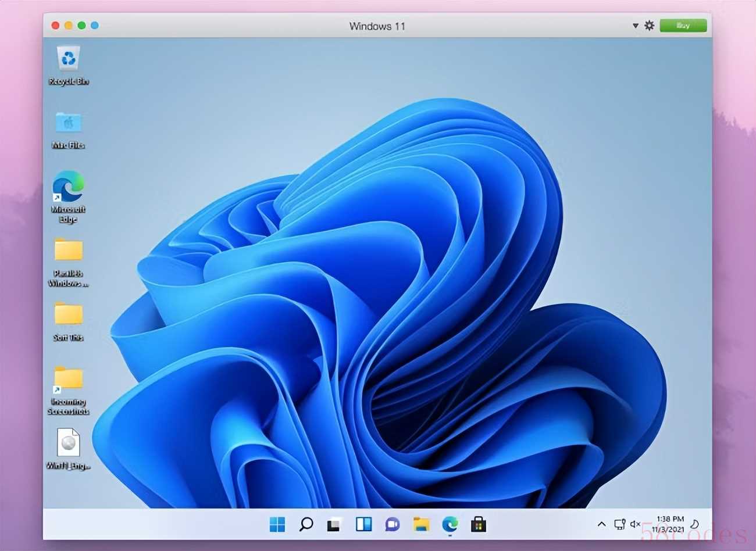Open the clock and date panel
This screenshot has width=756, height=551.
[669, 524]
